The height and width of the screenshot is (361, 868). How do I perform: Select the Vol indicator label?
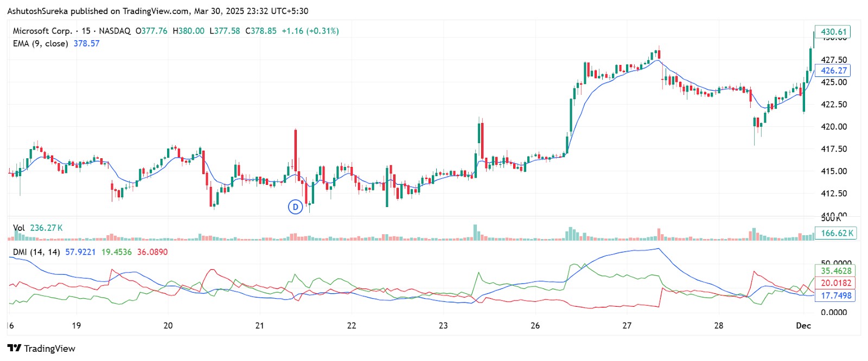point(19,228)
